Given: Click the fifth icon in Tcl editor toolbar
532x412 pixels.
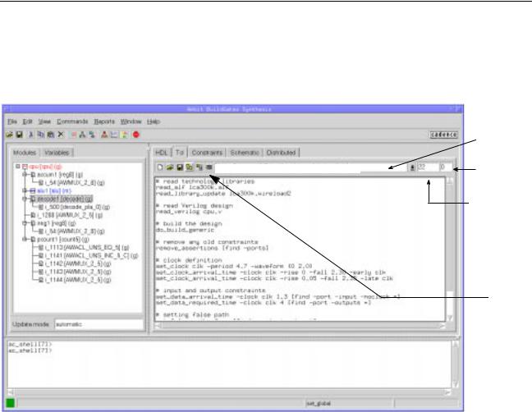Looking at the screenshot, I should point(199,167).
